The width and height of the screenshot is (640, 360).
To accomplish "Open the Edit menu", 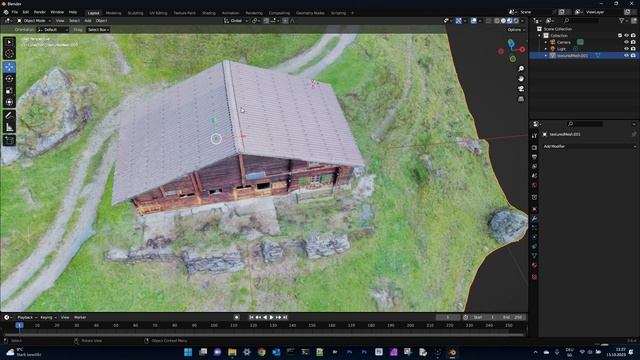I will click(26, 12).
